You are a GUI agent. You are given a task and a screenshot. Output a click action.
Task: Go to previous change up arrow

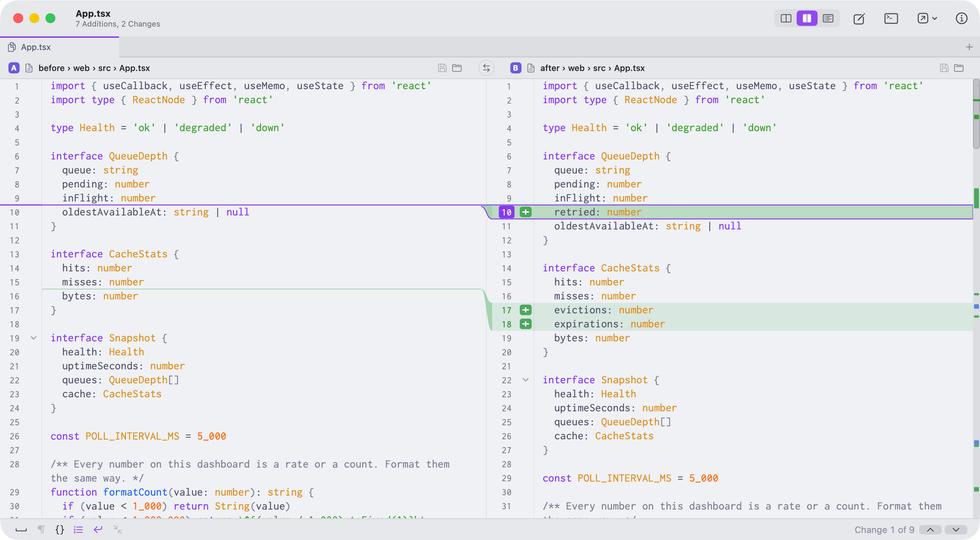[x=930, y=530]
